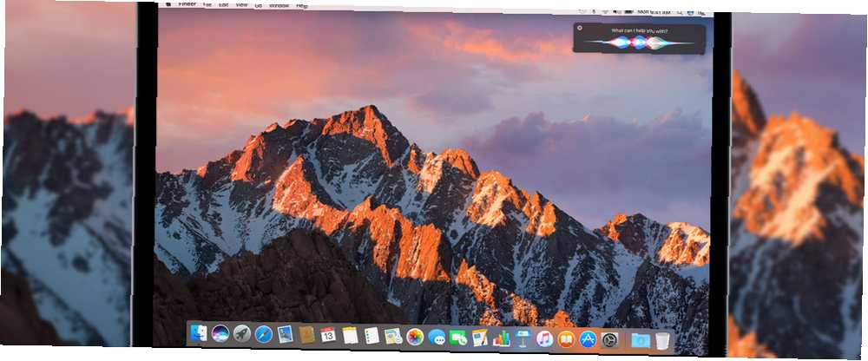Viewport: 868px width, 361px height.
Task: Open the Help menu
Action: 302,6
